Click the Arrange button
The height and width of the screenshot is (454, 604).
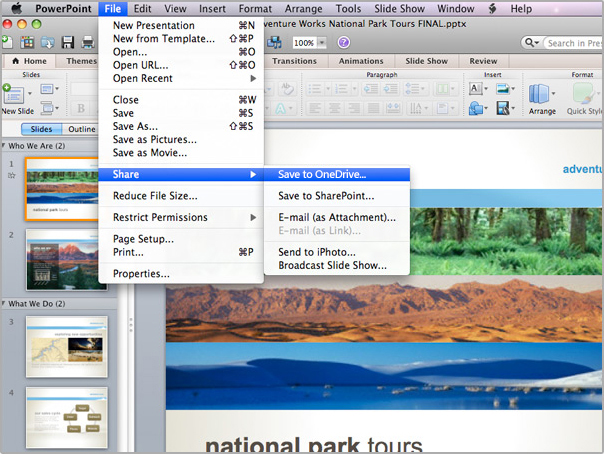(542, 99)
